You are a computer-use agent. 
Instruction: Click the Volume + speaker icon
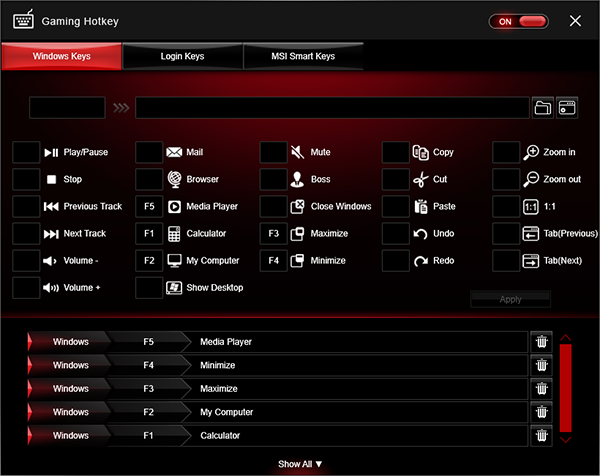[51, 288]
